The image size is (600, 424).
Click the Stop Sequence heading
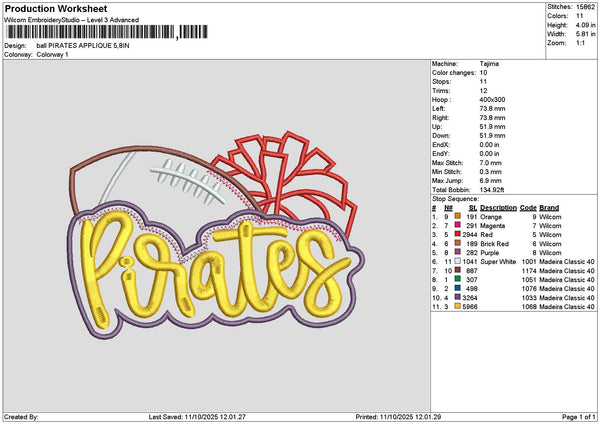point(455,199)
